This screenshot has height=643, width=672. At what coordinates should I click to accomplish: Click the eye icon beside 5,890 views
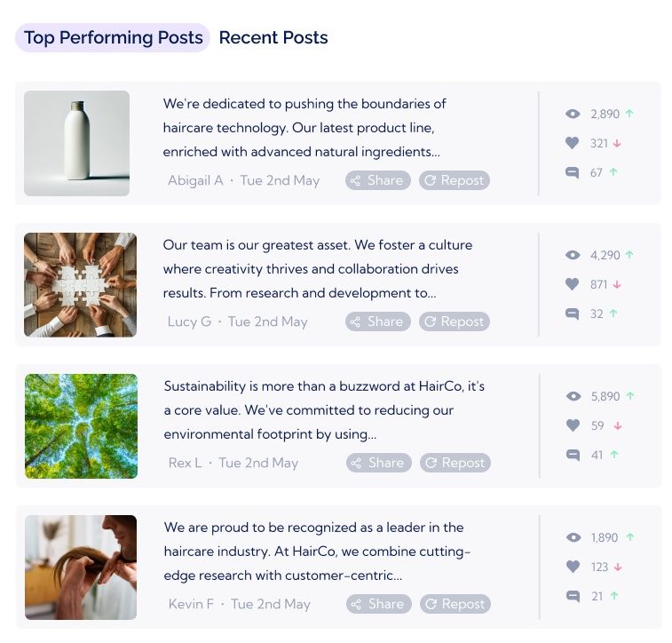click(x=573, y=397)
